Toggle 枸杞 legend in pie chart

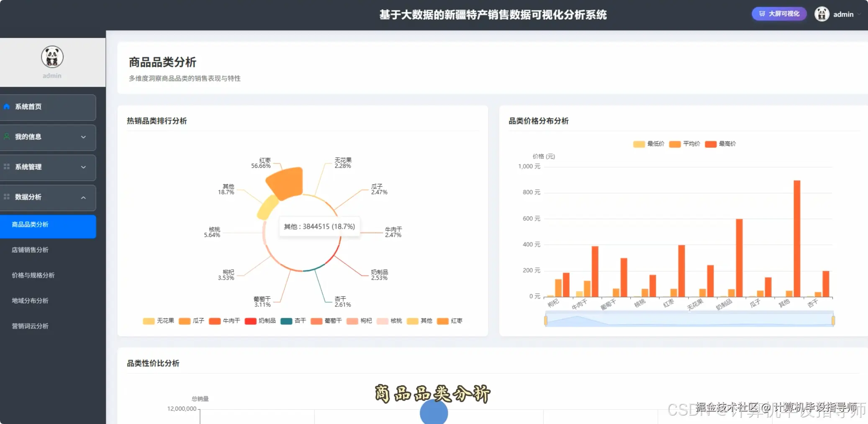(359, 321)
